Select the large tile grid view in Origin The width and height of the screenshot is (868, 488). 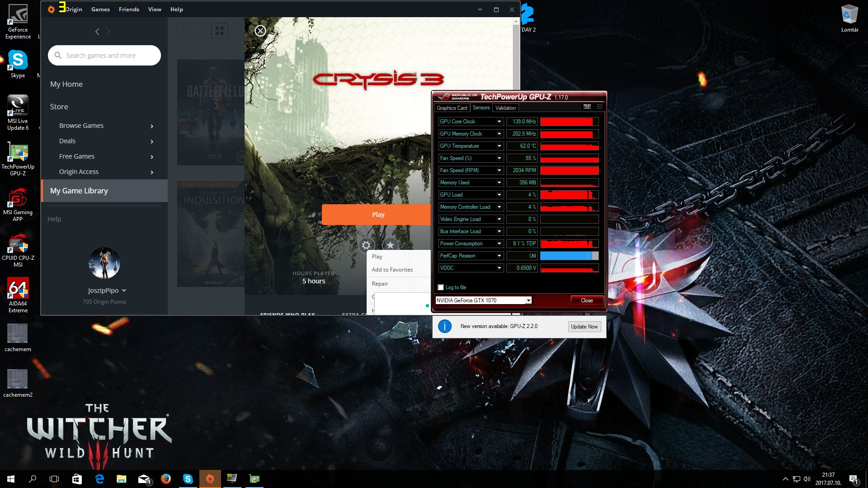220,31
